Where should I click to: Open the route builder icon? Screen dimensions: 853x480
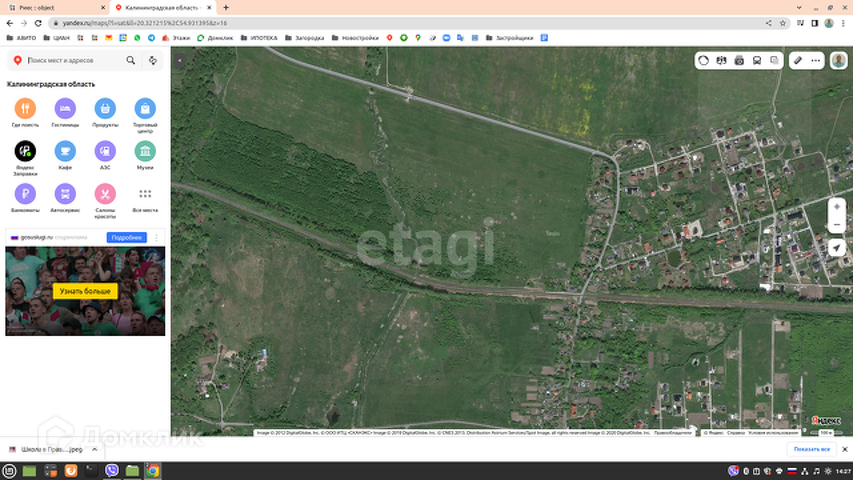(x=153, y=60)
